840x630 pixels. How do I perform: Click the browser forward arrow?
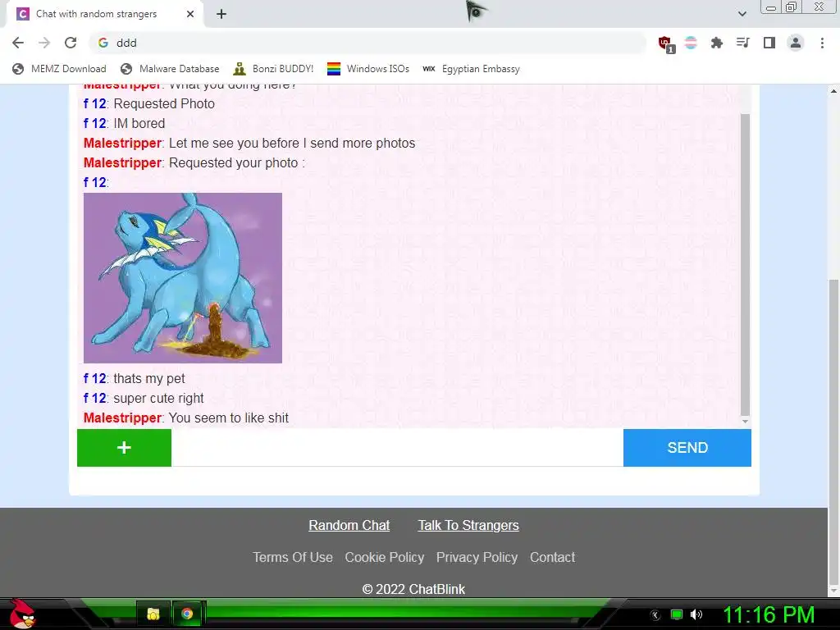[x=44, y=43]
